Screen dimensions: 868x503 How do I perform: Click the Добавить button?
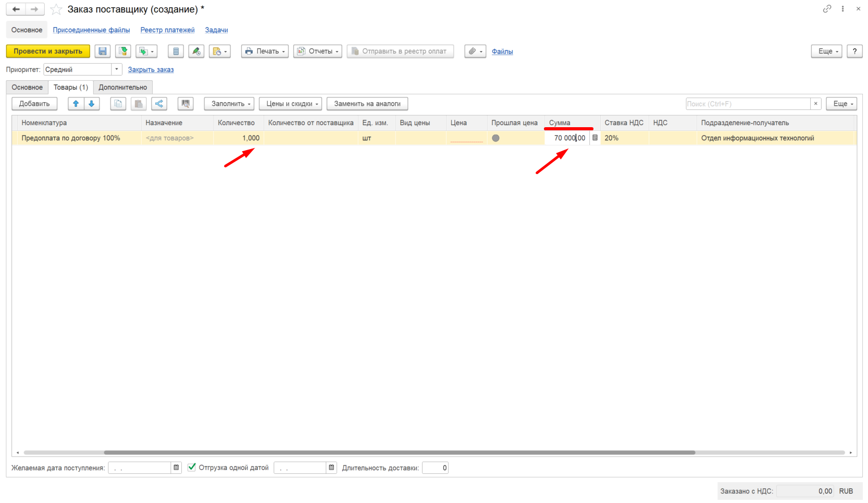34,104
